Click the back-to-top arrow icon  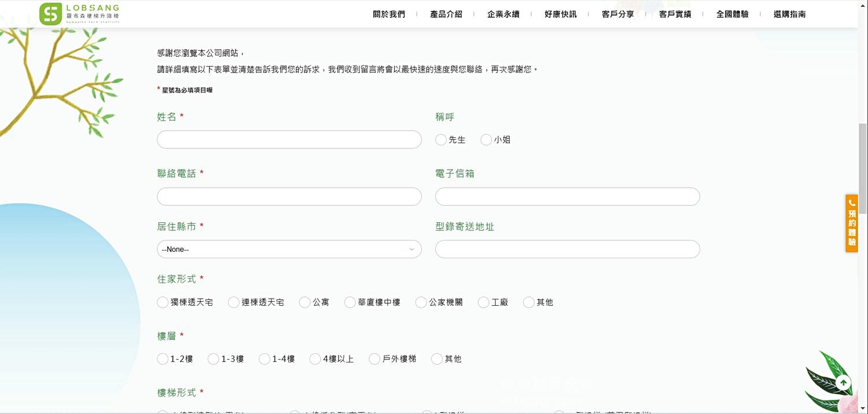843,383
